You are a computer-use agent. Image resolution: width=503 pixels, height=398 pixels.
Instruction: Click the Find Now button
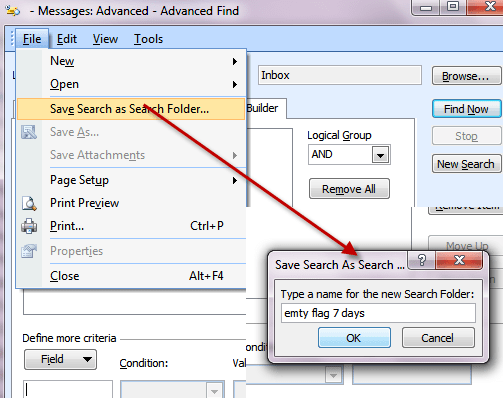(x=466, y=109)
